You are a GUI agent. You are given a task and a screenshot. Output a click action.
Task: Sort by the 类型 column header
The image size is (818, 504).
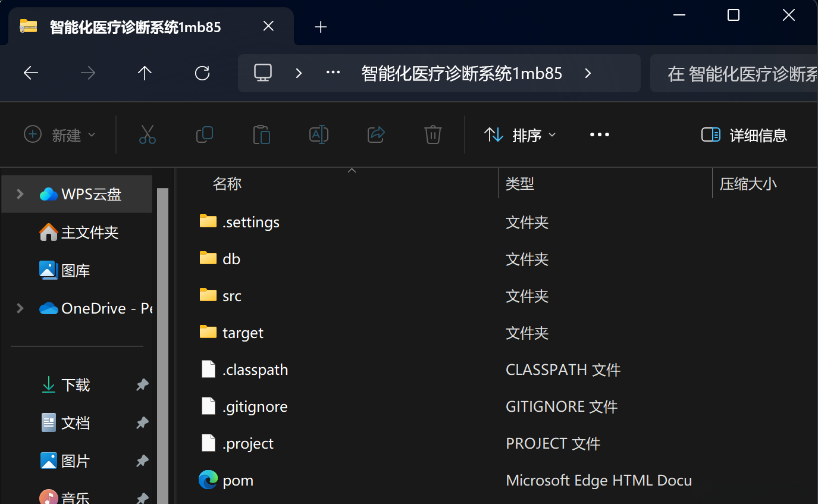click(520, 183)
